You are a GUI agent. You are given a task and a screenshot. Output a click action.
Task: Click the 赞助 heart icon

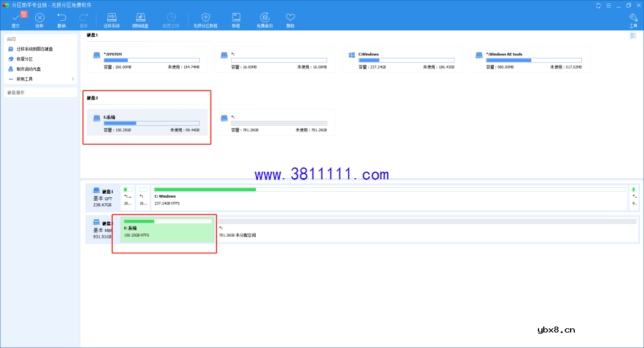tap(290, 20)
